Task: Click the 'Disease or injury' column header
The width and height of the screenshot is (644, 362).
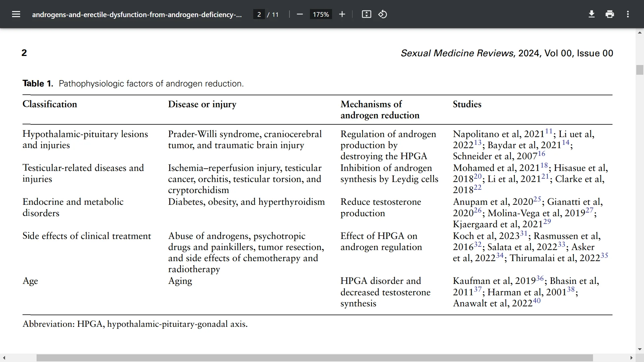Action: pos(202,104)
